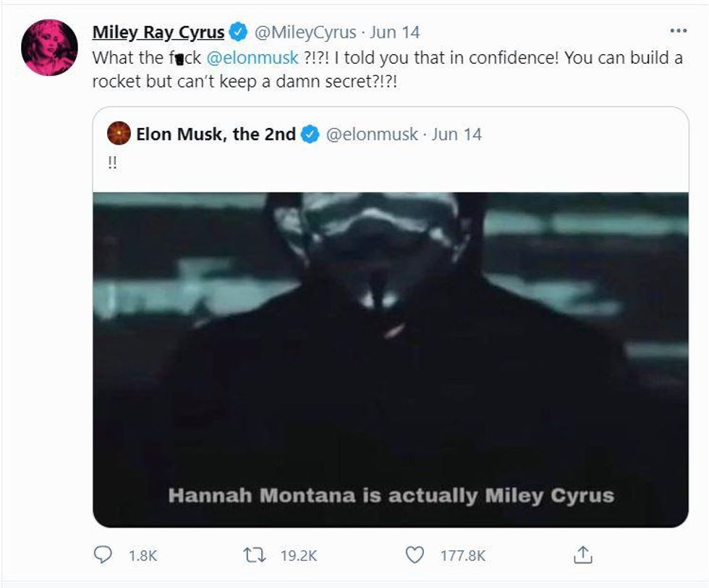
Task: Click the 1.8K replies count
Action: tap(142, 555)
